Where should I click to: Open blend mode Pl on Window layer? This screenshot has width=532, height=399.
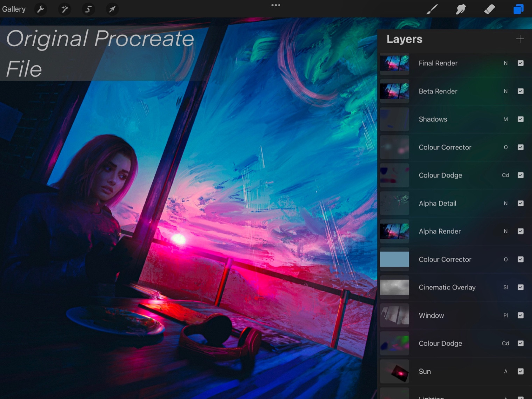[x=506, y=315]
